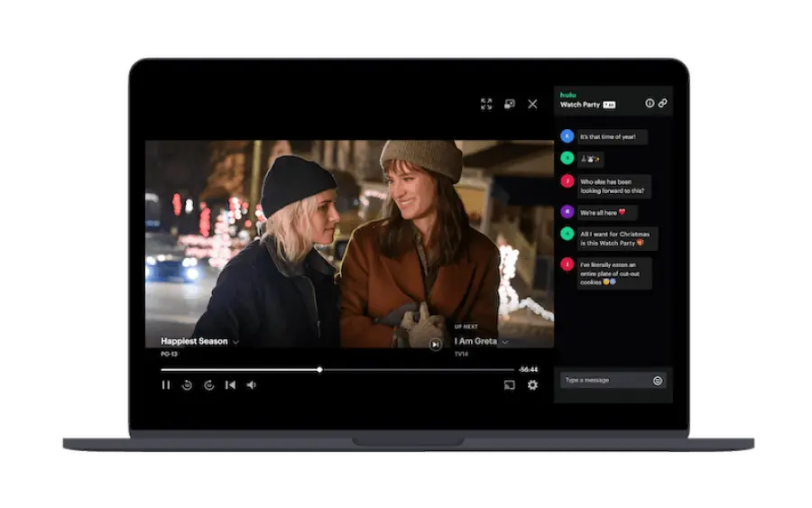The image size is (812, 508).
Task: Open the emoji picker in chat
Action: (658, 381)
